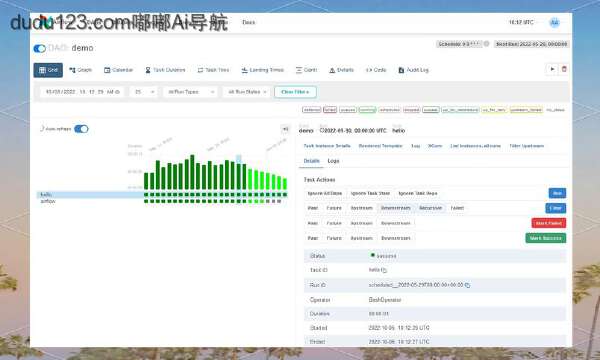Copy the Task ID with copy icon

click(x=384, y=270)
